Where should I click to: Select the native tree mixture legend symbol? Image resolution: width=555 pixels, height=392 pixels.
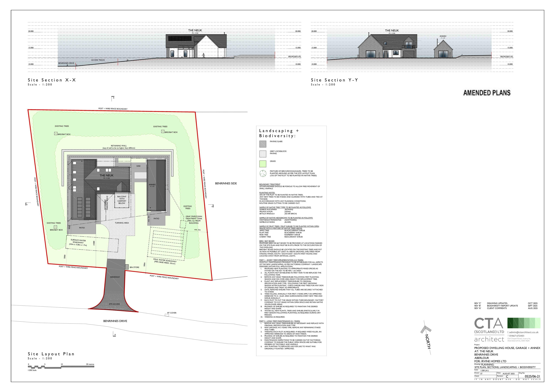(x=263, y=173)
